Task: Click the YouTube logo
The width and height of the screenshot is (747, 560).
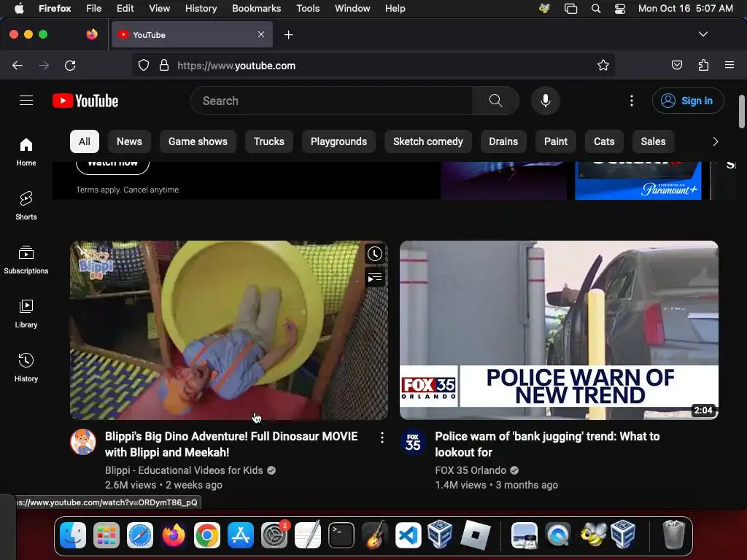Action: (85, 101)
